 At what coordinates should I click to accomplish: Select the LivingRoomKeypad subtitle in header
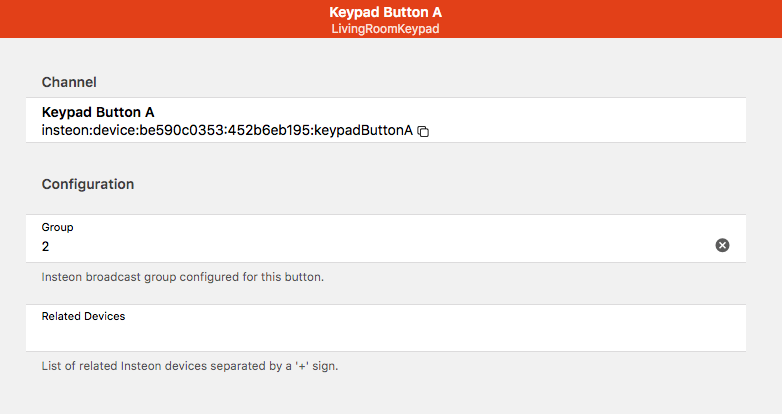(386, 29)
